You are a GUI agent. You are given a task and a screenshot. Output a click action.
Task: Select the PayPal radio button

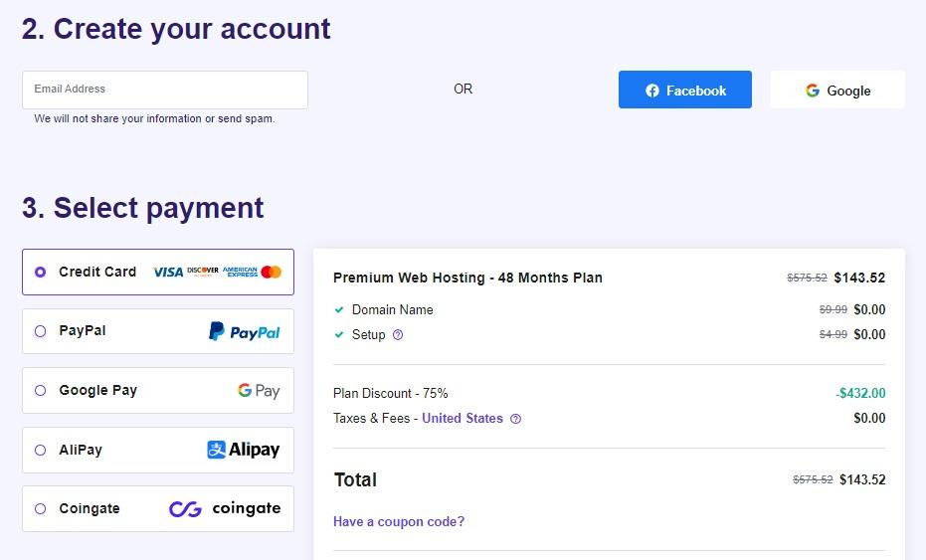pyautogui.click(x=40, y=331)
